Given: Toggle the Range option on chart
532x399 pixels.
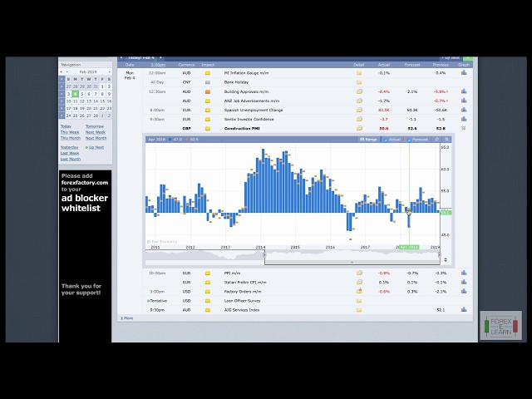Looking at the screenshot, I should (x=367, y=140).
